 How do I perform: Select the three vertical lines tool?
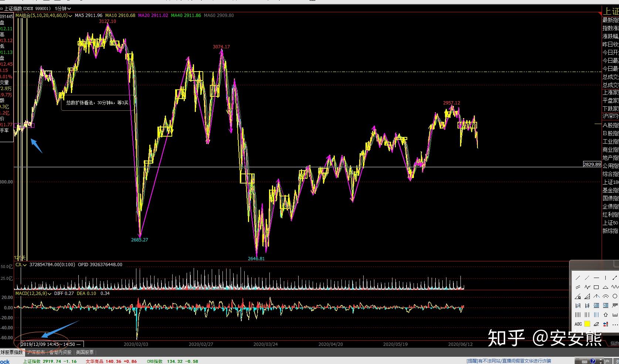[x=587, y=315]
